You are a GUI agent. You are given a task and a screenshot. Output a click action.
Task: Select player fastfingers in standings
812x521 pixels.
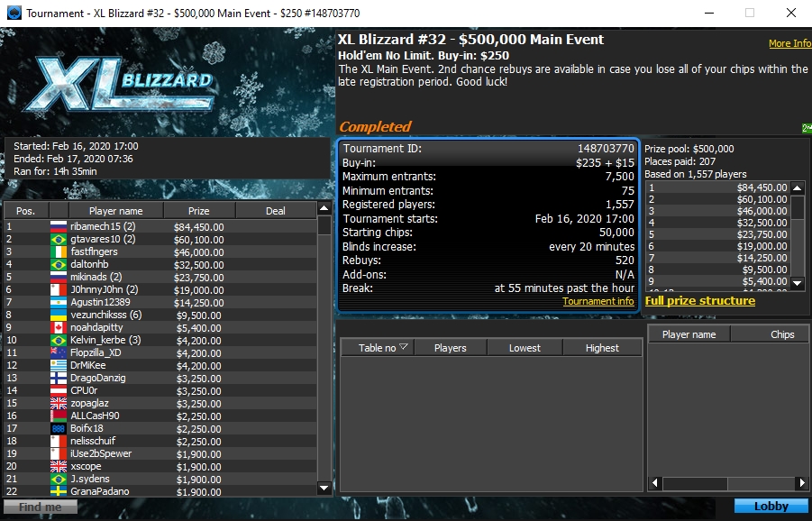[160, 251]
